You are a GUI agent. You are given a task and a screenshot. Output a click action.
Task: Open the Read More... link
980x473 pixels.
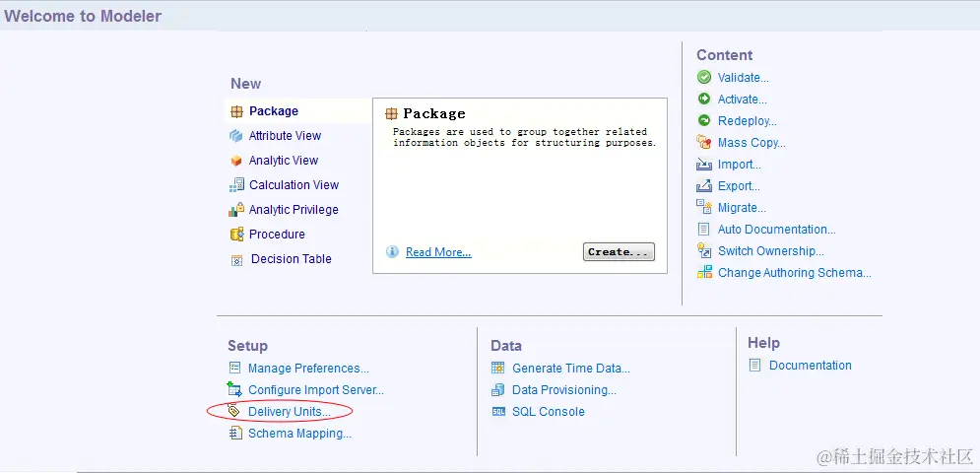click(438, 252)
